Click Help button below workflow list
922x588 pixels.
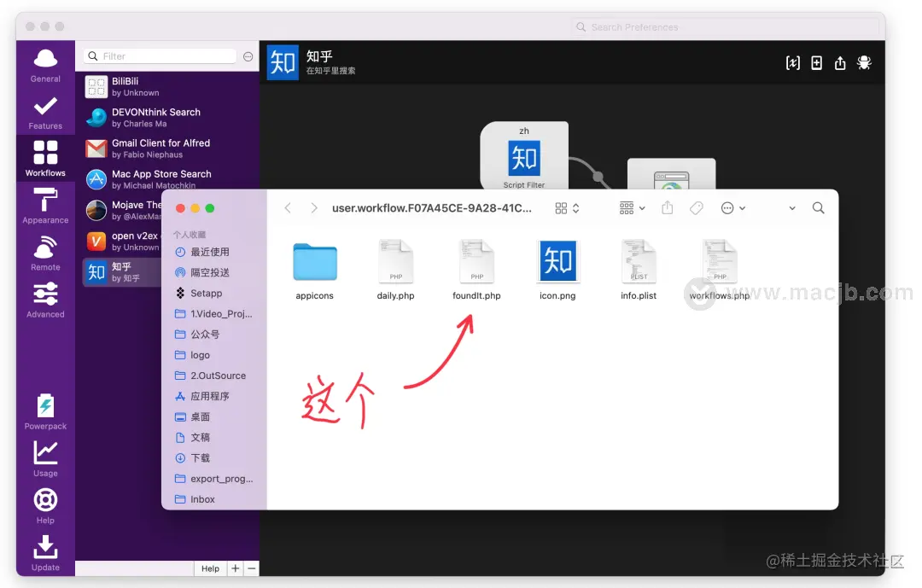coord(210,568)
